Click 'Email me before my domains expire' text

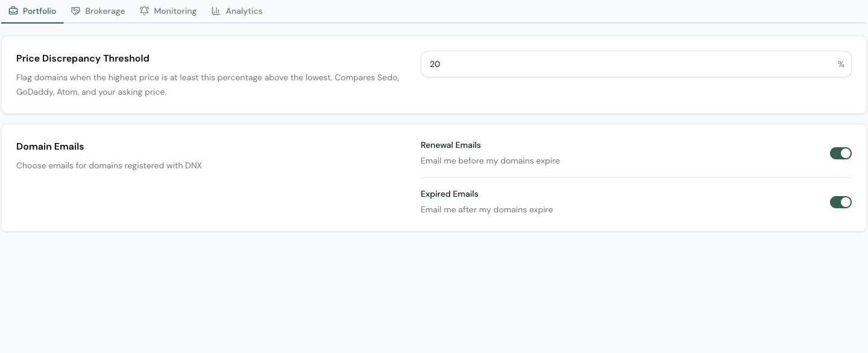[490, 161]
